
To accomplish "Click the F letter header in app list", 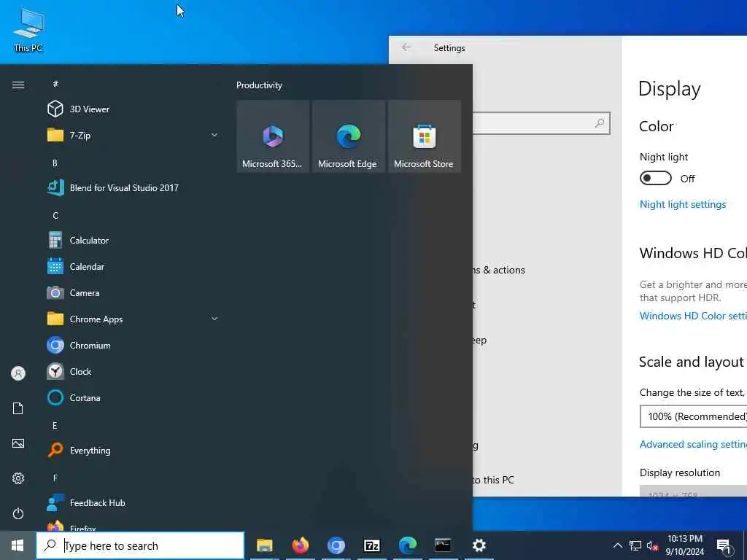I will pos(55,478).
